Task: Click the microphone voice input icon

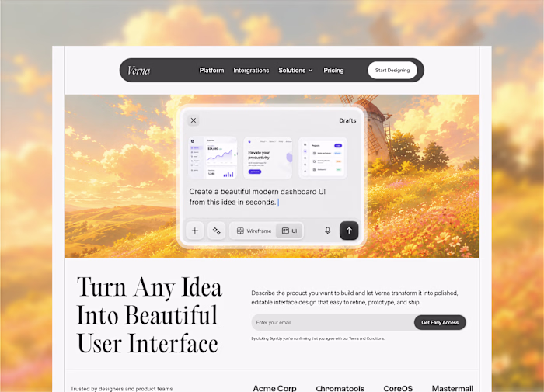Action: point(327,231)
